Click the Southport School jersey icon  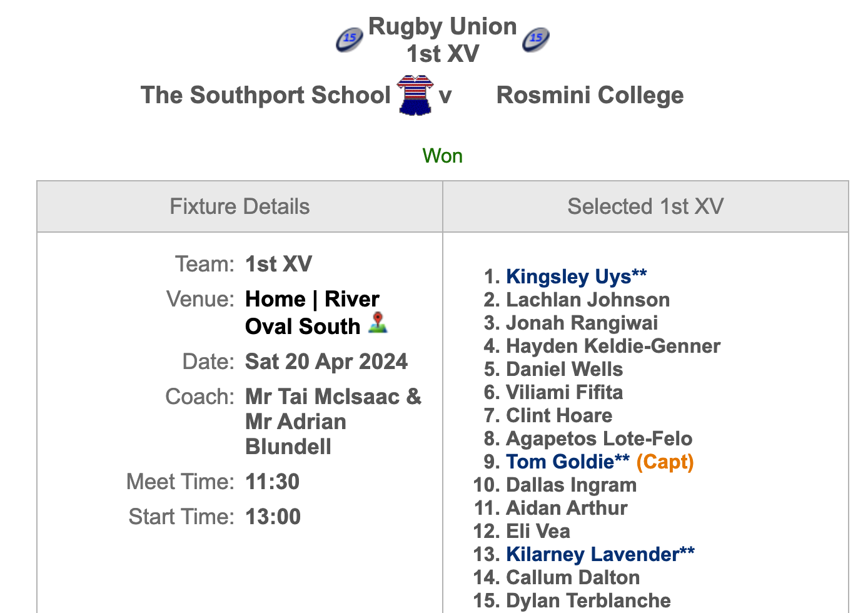415,95
